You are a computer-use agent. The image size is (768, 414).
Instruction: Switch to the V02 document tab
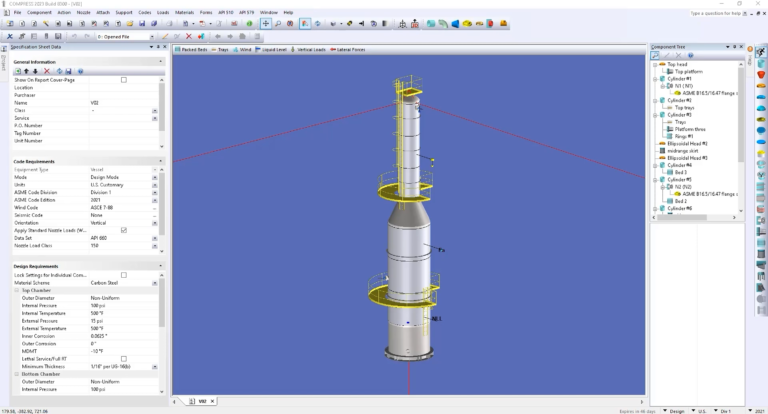point(202,401)
